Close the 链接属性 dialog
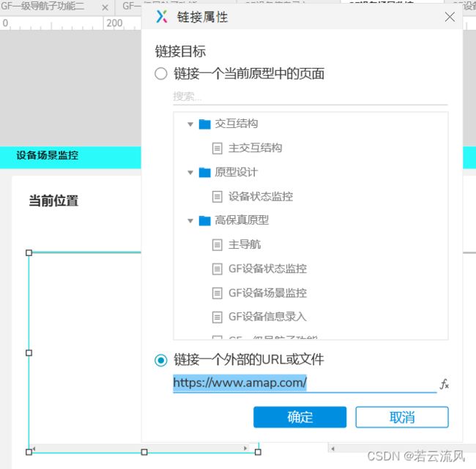This screenshot has width=476, height=469. 450,17
